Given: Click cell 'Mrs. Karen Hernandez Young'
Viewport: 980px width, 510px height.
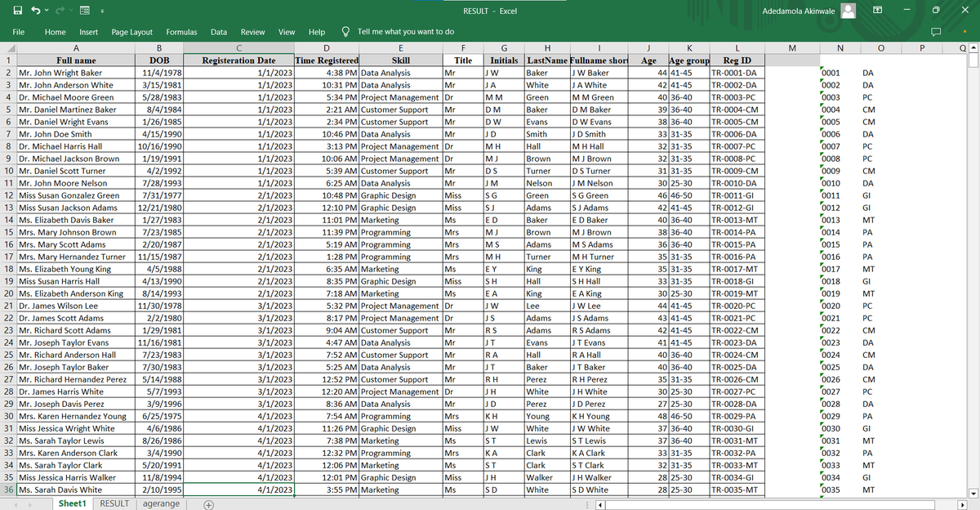Looking at the screenshot, I should coord(75,416).
